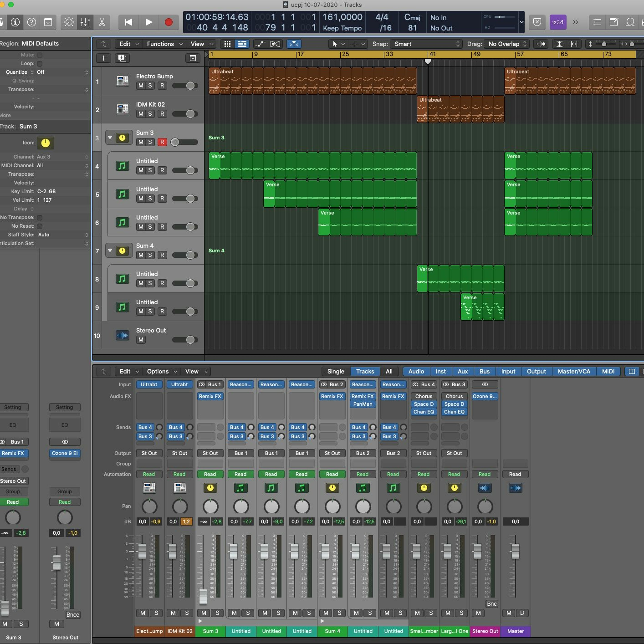The width and height of the screenshot is (644, 644).
Task: Click Bnc button on Stereo Out strip
Action: coord(492,604)
